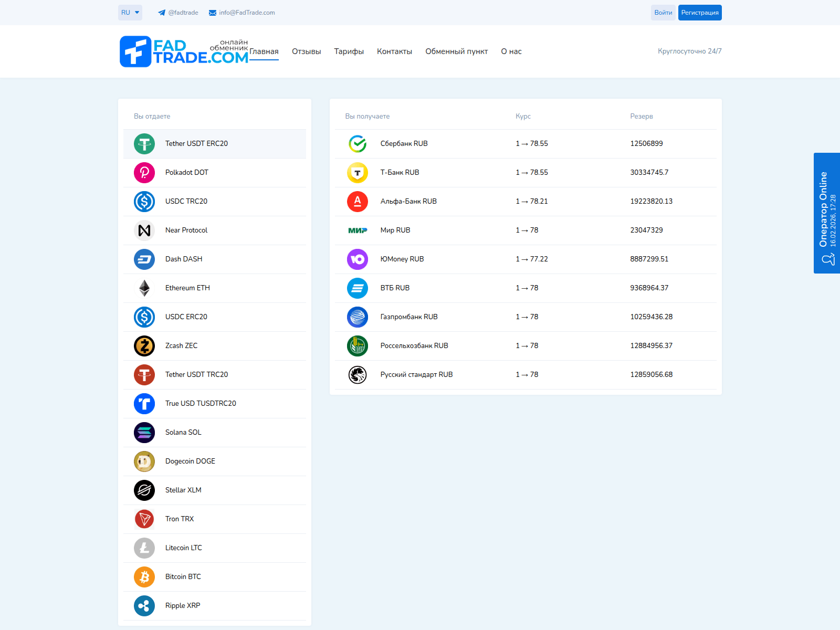The width and height of the screenshot is (840, 630).
Task: Select ЮMoney RUB option
Action: click(402, 259)
